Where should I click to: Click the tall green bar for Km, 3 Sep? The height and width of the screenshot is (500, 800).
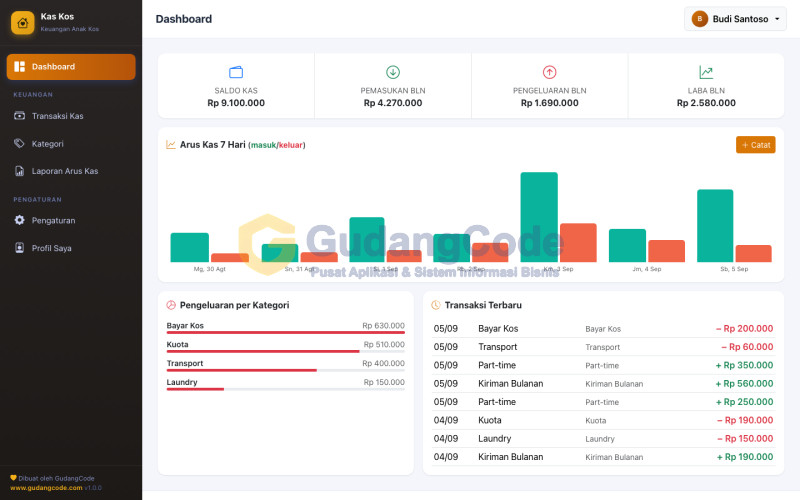[539, 217]
